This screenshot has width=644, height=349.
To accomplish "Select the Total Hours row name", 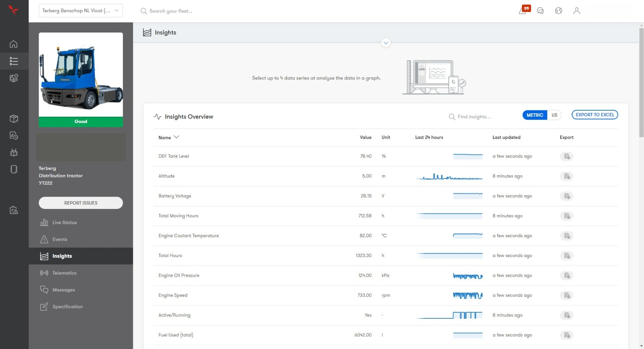I will pos(170,256).
